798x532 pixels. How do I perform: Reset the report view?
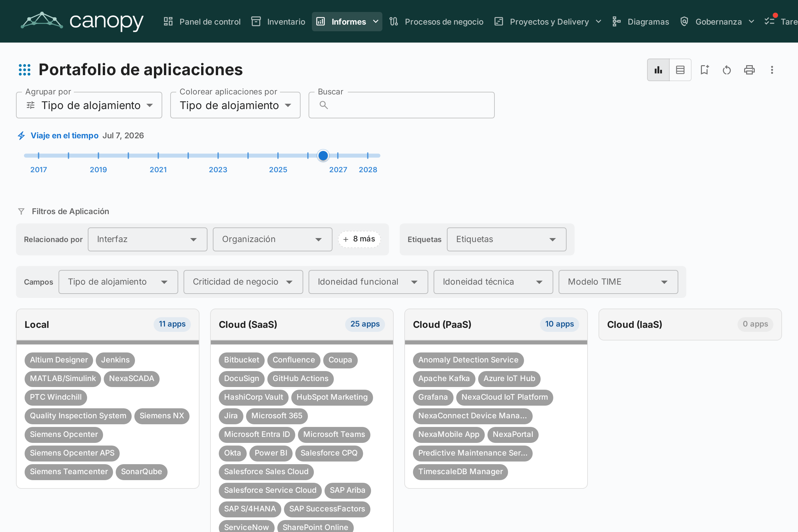coord(727,70)
